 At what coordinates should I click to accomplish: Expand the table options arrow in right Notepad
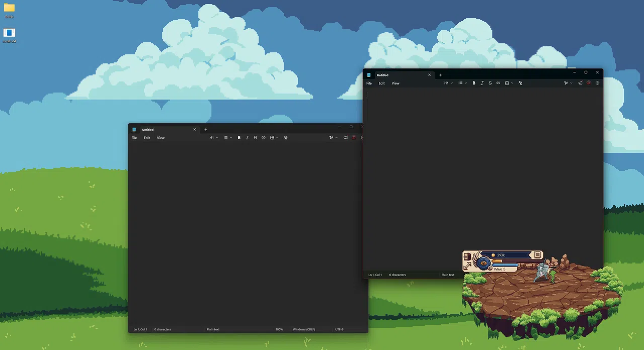click(x=512, y=83)
